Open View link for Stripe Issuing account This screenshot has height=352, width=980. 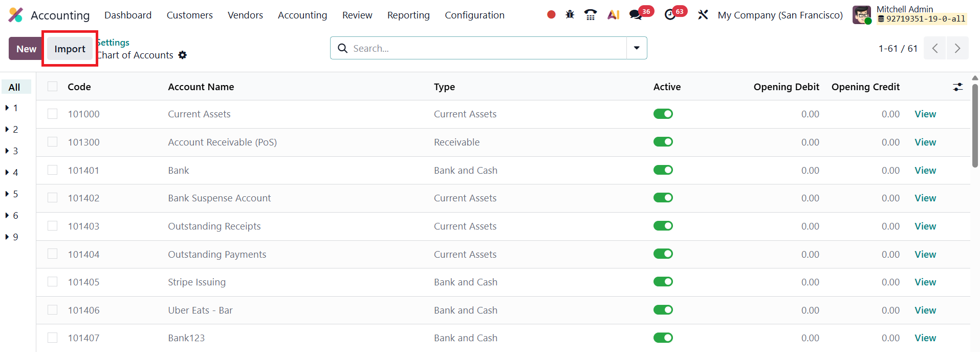pos(925,282)
